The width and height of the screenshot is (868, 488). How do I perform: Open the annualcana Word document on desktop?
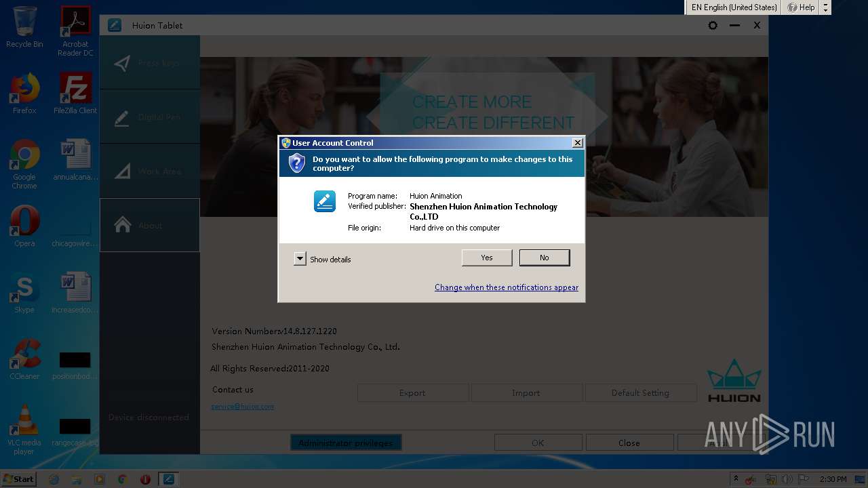(75, 160)
